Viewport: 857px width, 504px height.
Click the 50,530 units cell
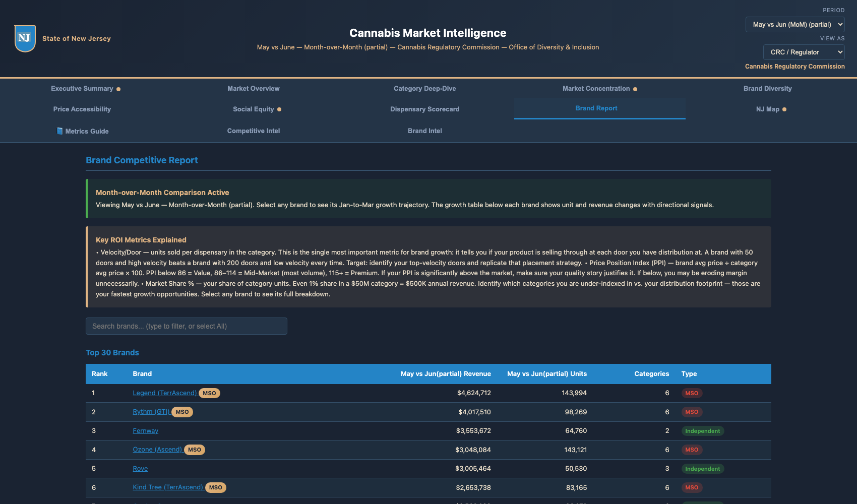576,469
